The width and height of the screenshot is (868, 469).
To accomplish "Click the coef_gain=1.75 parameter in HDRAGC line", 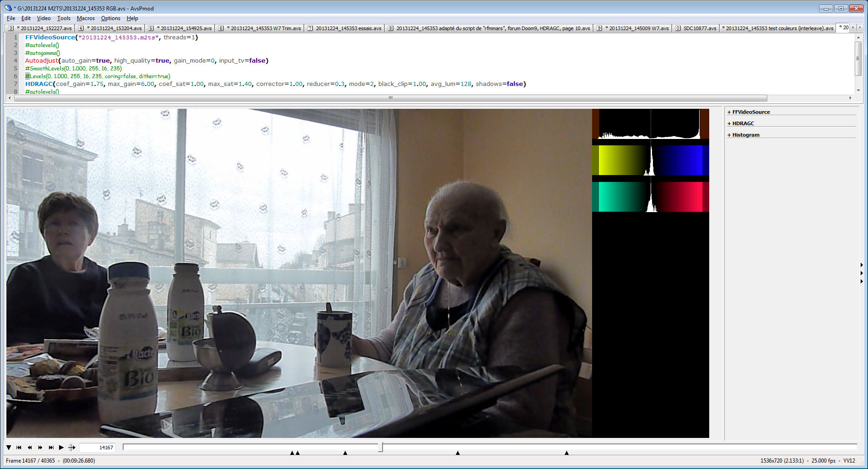I will (x=80, y=84).
